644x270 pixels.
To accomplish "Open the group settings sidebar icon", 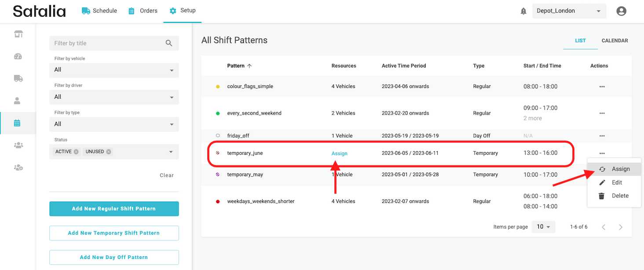I will pos(18,167).
